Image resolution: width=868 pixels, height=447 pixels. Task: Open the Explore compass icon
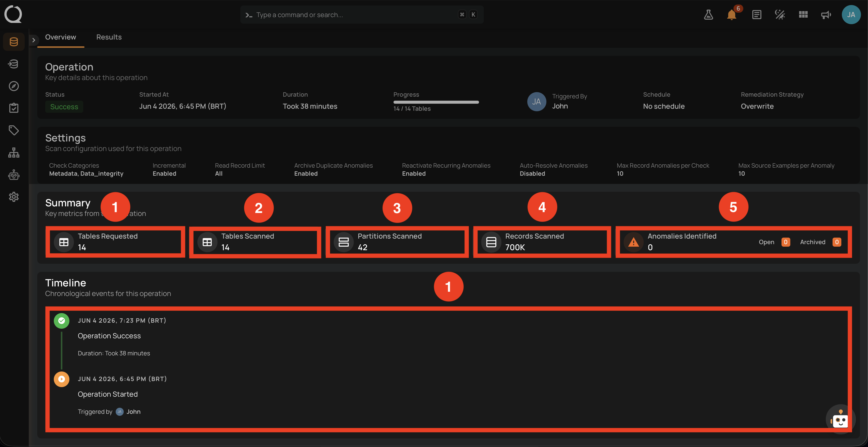pyautogui.click(x=14, y=86)
